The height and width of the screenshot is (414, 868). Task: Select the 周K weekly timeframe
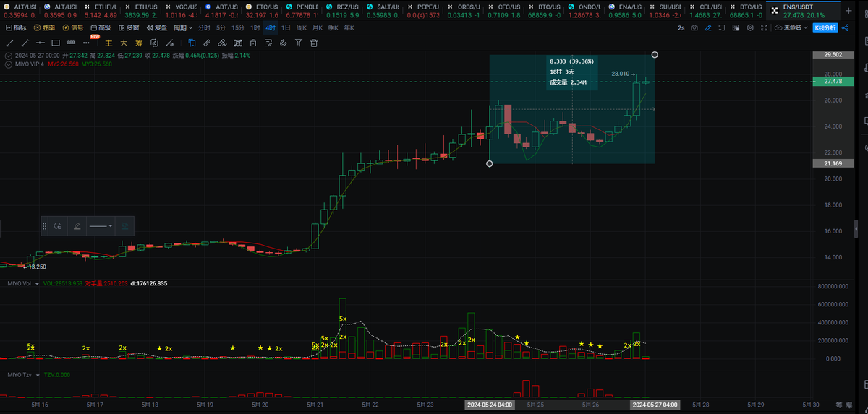point(301,27)
